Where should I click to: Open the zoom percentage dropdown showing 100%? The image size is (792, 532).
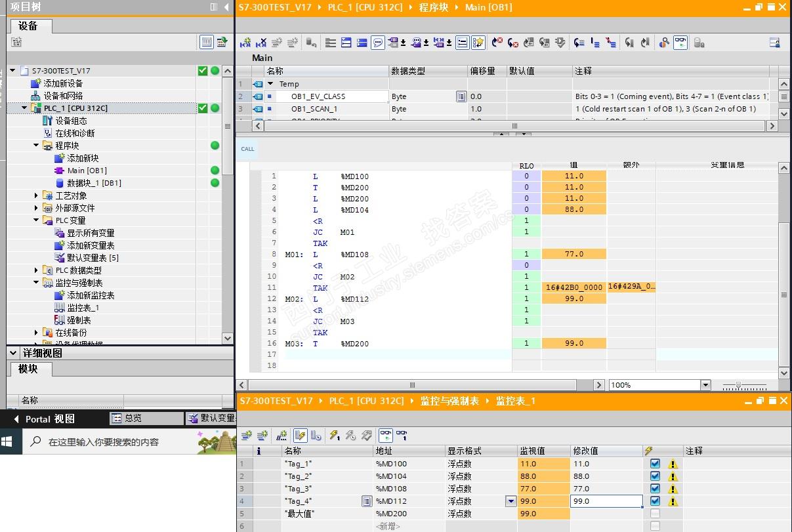click(705, 385)
